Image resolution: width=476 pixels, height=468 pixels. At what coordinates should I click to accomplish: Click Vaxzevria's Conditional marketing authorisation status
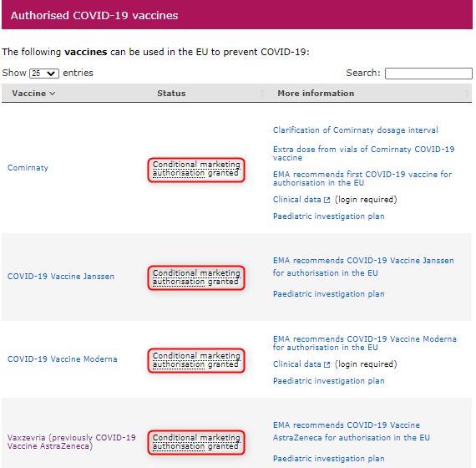click(x=196, y=442)
